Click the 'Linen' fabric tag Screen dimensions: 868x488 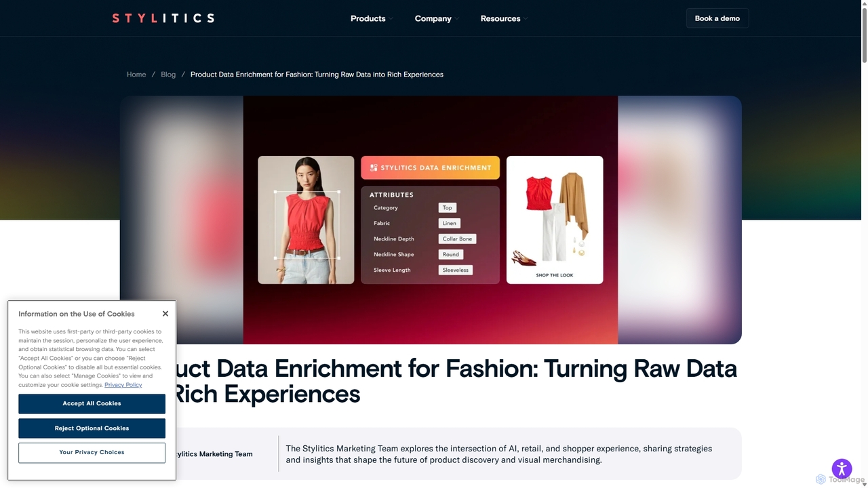pos(450,223)
